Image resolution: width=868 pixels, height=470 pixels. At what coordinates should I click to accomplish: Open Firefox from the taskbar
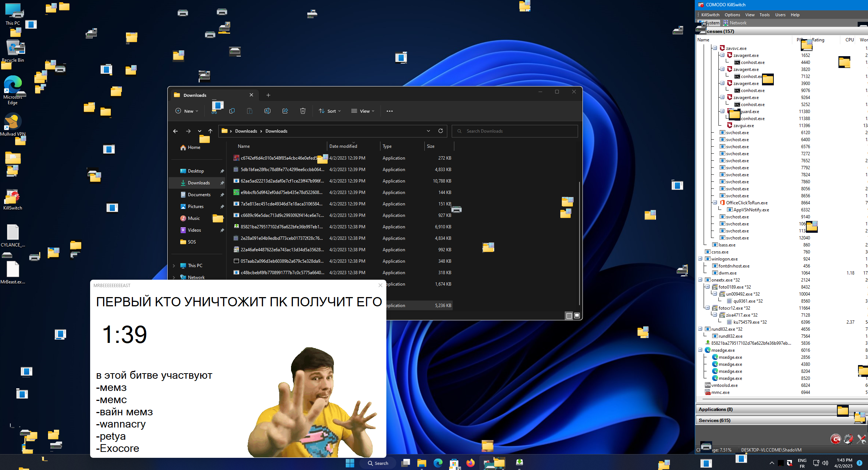[x=470, y=463]
